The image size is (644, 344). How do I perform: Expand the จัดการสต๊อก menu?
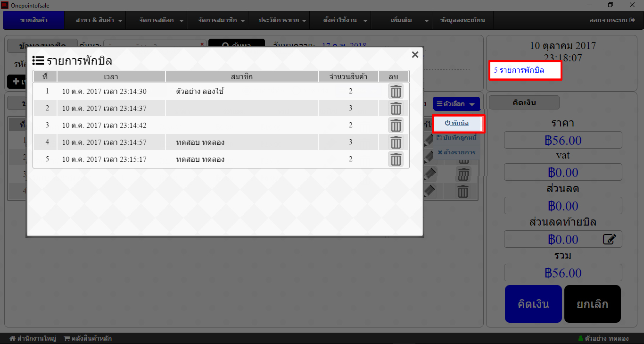(x=160, y=20)
